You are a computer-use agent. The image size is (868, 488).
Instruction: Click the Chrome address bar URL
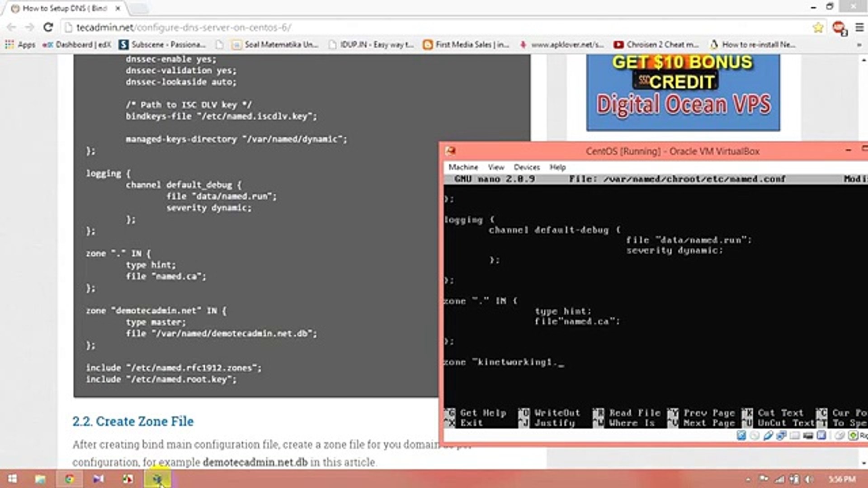click(x=184, y=28)
